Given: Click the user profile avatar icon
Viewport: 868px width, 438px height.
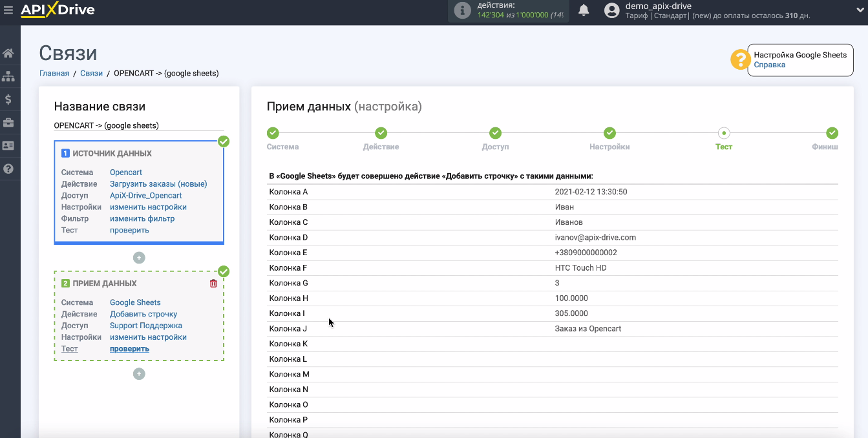Looking at the screenshot, I should [611, 10].
